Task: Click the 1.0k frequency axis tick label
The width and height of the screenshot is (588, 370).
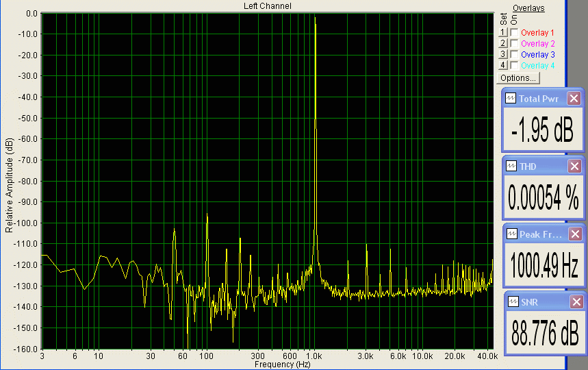Action: (314, 356)
